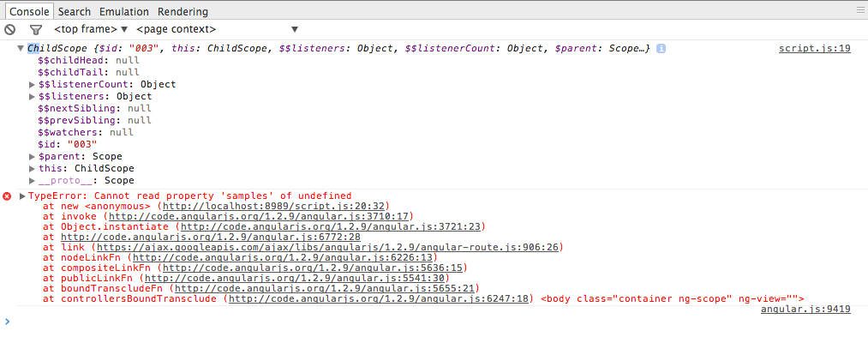Open angular.js:6772:28 link
The height and width of the screenshot is (337, 868).
[211, 238]
